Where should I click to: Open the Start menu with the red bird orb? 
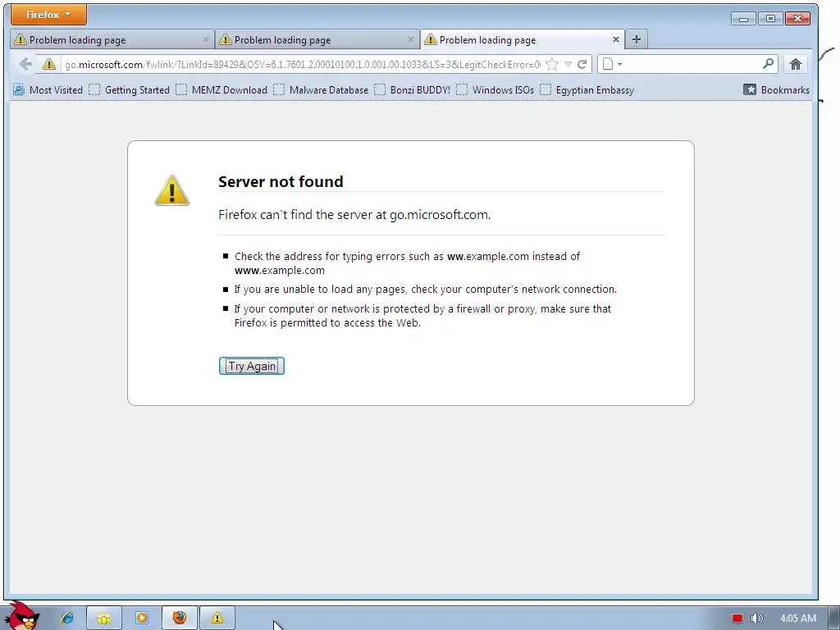coord(21,616)
